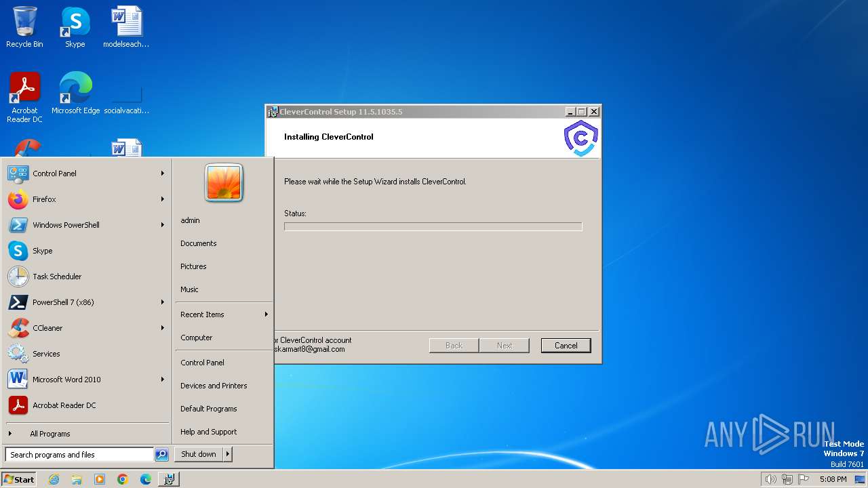
Task: Launch Microsoft Edge from the desktop
Action: click(75, 93)
